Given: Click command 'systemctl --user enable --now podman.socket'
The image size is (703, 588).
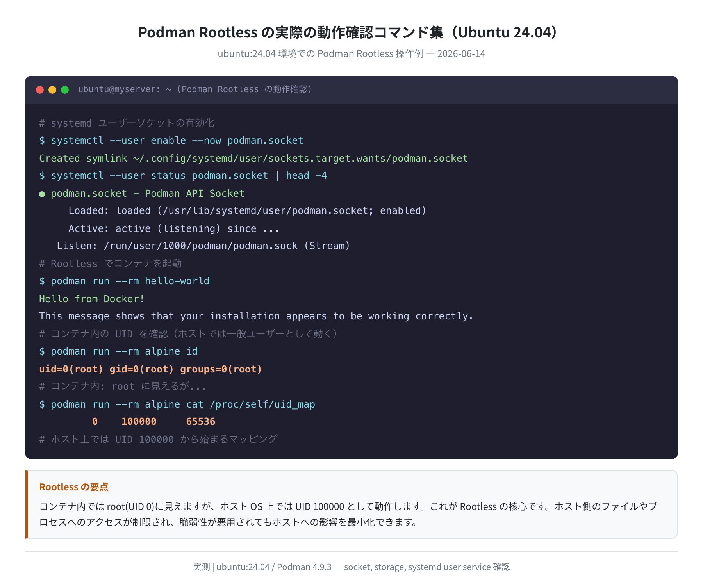Looking at the screenshot, I should (177, 141).
